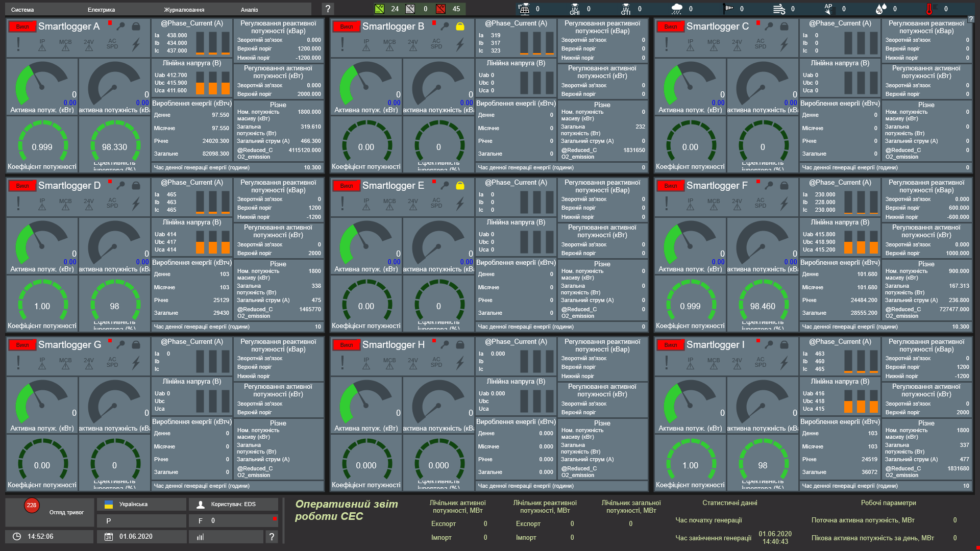The height and width of the screenshot is (551, 980).
Task: Toggle the Викл switch on Smartlogger A
Action: (x=22, y=27)
